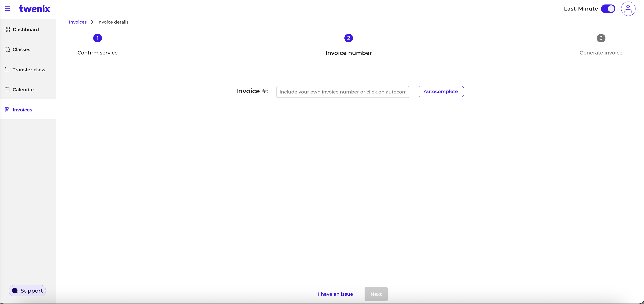Open the user profile account icon
This screenshot has height=304, width=644.
(x=629, y=9)
